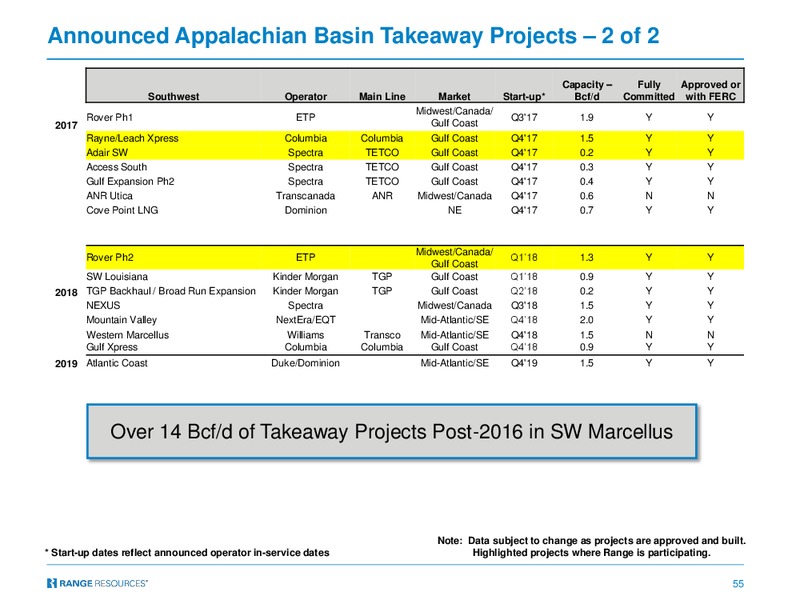
Task: Click 'TGP Backhaul / Broad Run Expansion' project
Action: pos(171,291)
